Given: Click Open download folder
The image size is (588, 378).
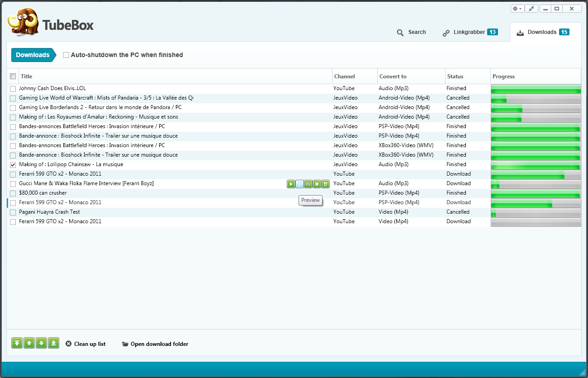Looking at the screenshot, I should pos(155,344).
